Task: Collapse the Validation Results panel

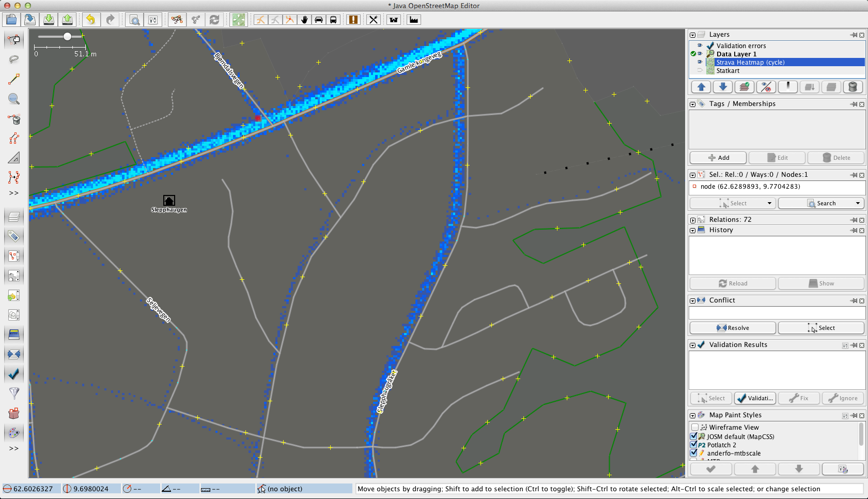Action: coord(692,345)
